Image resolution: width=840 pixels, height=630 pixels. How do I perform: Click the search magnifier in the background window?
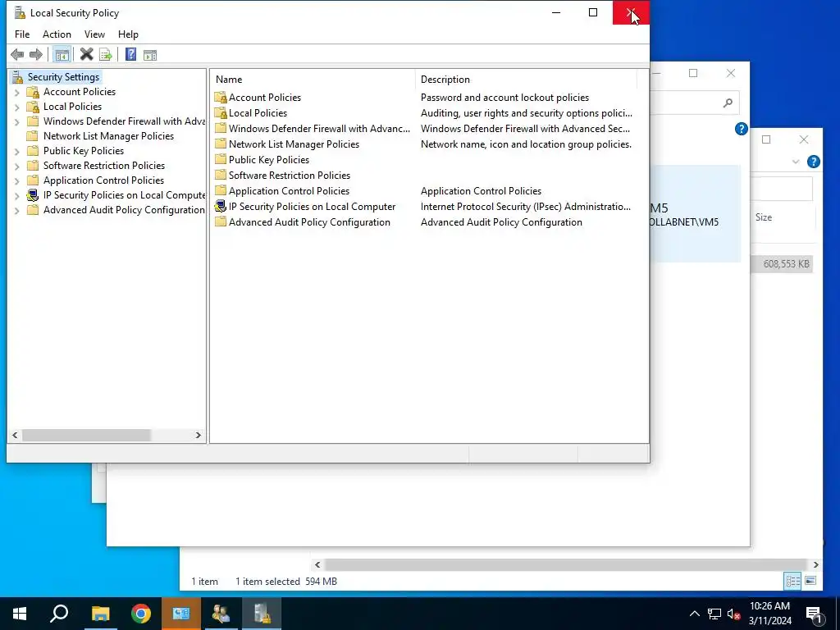tap(728, 103)
